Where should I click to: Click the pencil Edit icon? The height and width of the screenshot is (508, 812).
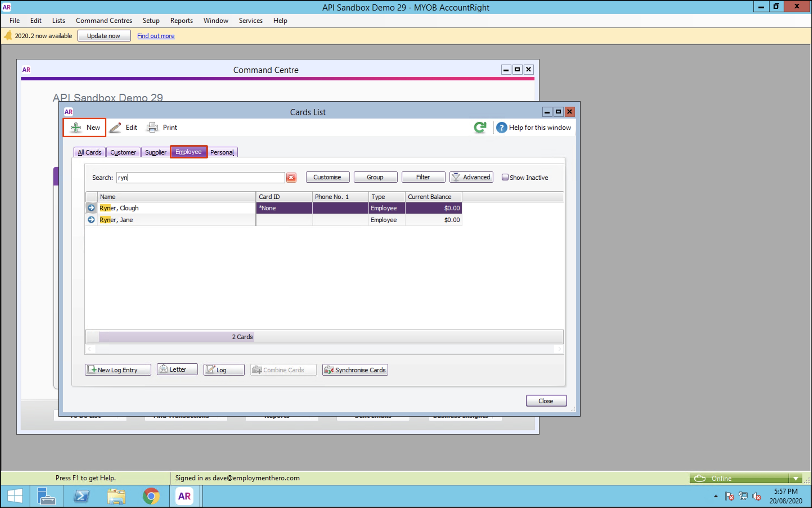coord(115,127)
